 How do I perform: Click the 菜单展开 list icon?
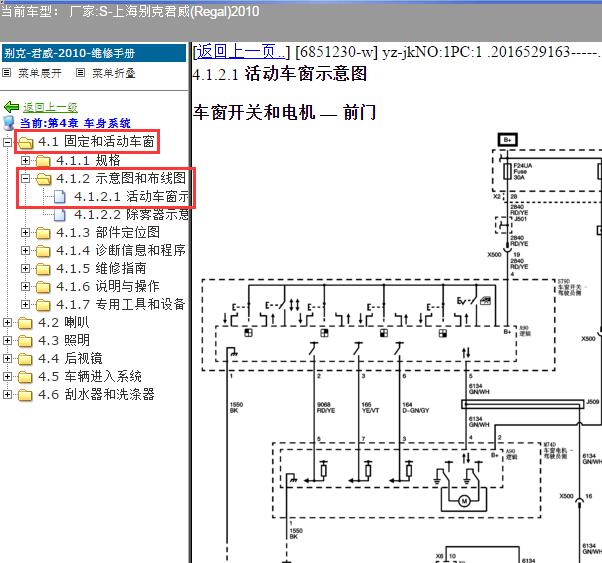(x=7, y=73)
